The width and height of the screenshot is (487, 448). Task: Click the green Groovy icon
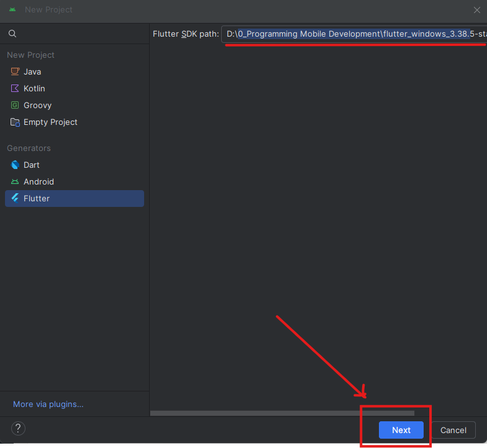click(16, 105)
